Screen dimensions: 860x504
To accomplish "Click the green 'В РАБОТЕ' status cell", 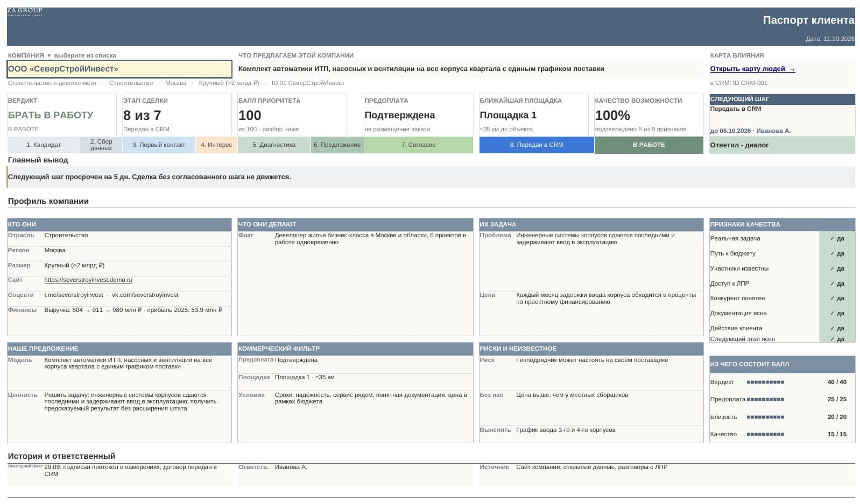I will [x=649, y=145].
